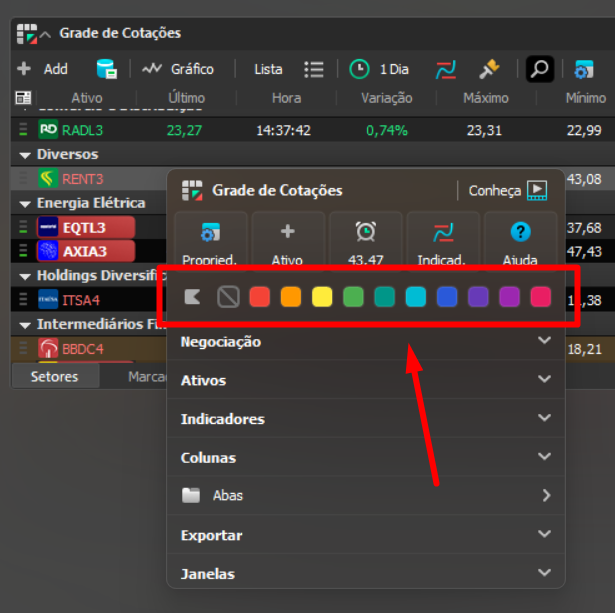Sort by the Variação column header
615x613 pixels.
(386, 98)
